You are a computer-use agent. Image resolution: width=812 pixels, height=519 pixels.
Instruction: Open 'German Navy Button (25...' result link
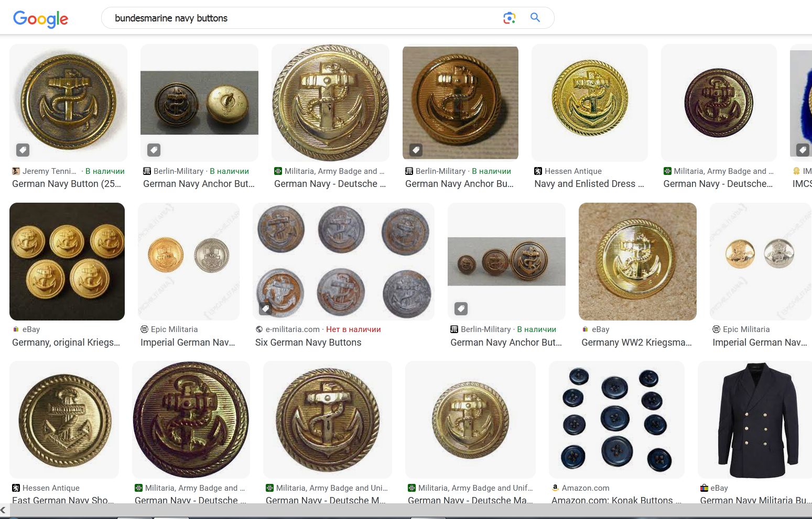coord(67,184)
